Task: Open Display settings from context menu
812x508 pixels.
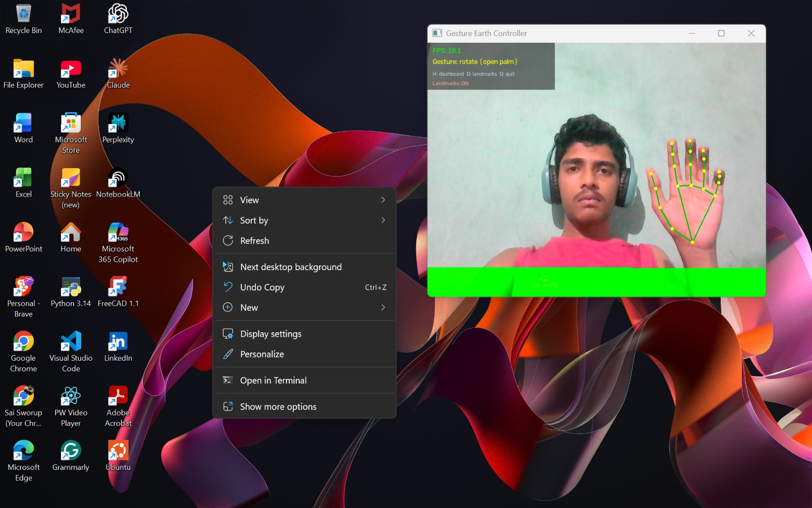Action: [x=304, y=334]
